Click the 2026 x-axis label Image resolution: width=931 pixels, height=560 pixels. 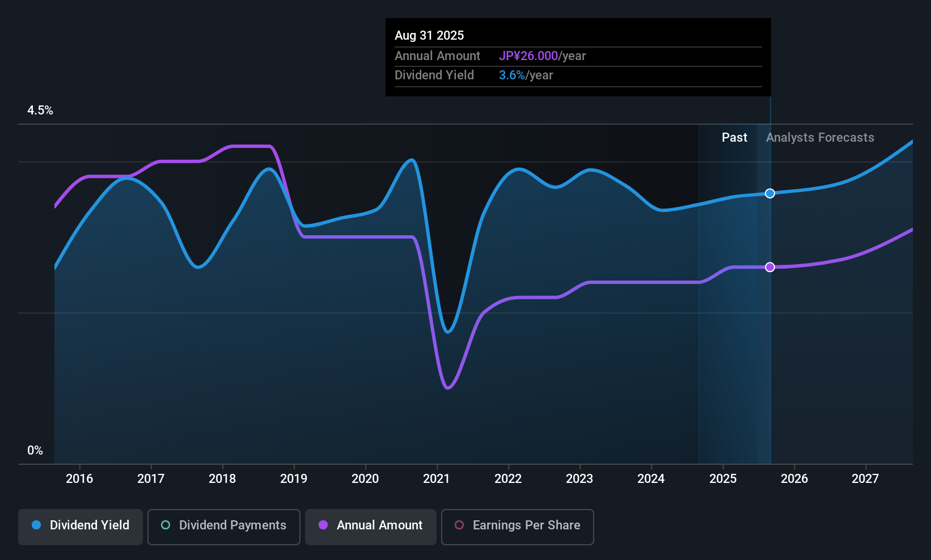click(794, 478)
